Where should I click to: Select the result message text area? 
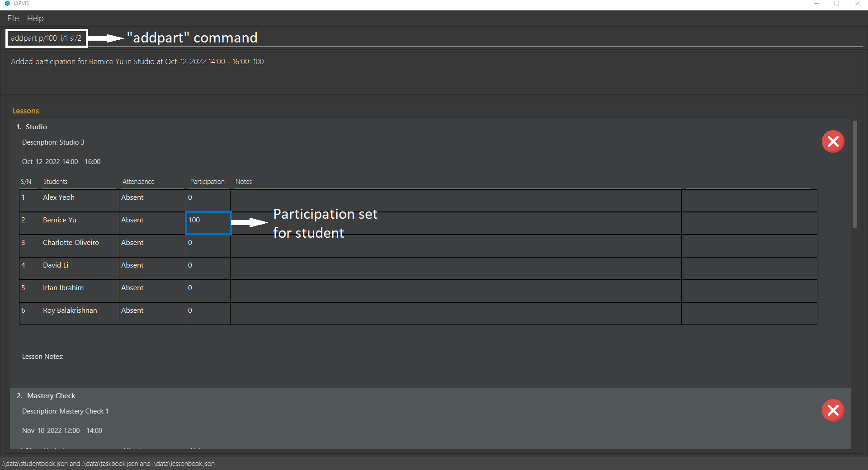[434, 72]
